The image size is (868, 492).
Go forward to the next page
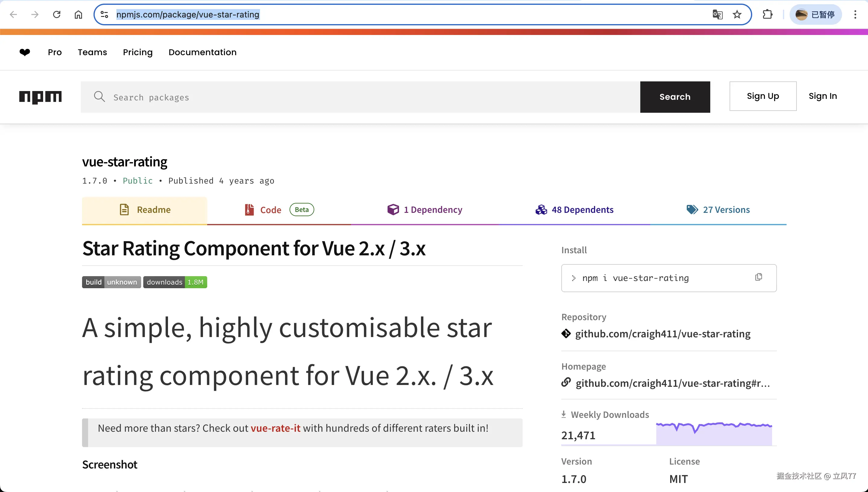(x=35, y=14)
